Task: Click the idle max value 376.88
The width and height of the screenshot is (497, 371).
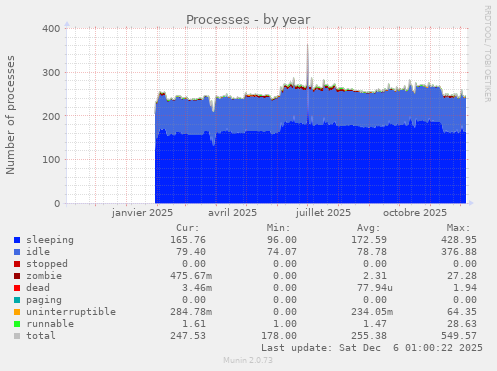Action: (x=459, y=252)
